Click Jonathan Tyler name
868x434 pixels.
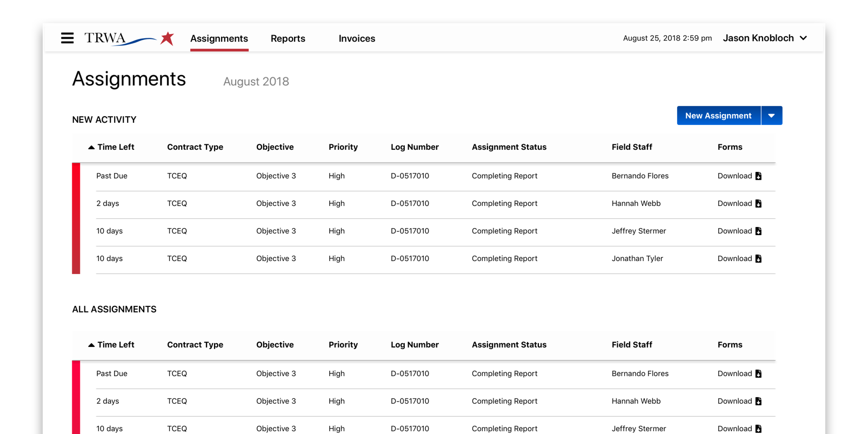pyautogui.click(x=637, y=259)
